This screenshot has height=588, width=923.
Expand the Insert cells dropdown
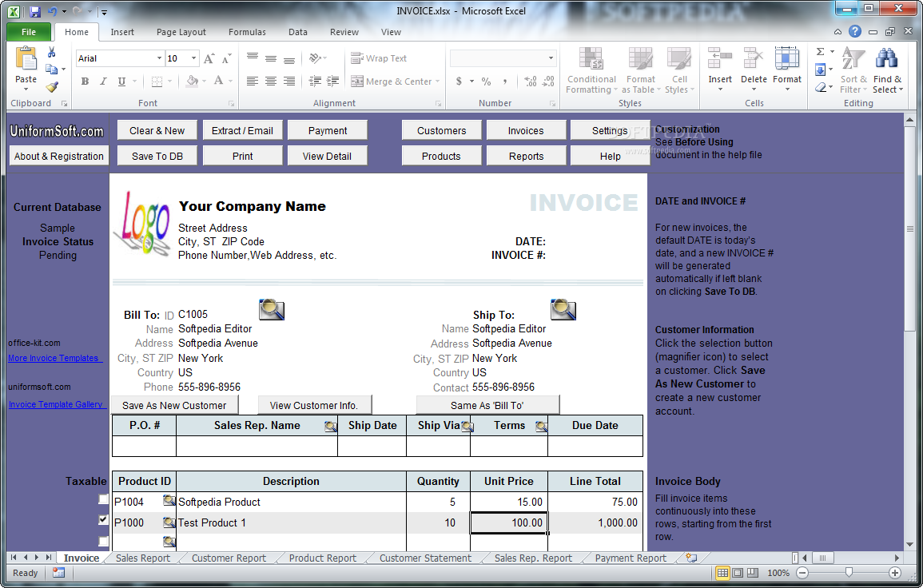(720, 89)
